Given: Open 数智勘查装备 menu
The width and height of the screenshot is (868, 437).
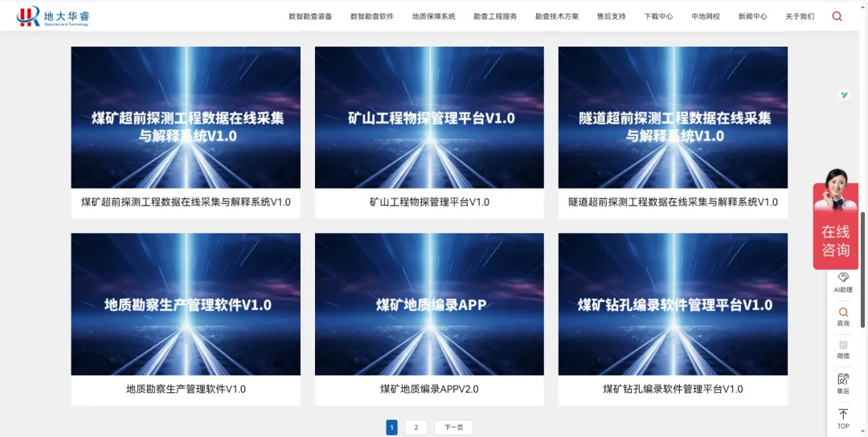Looking at the screenshot, I should point(310,17).
